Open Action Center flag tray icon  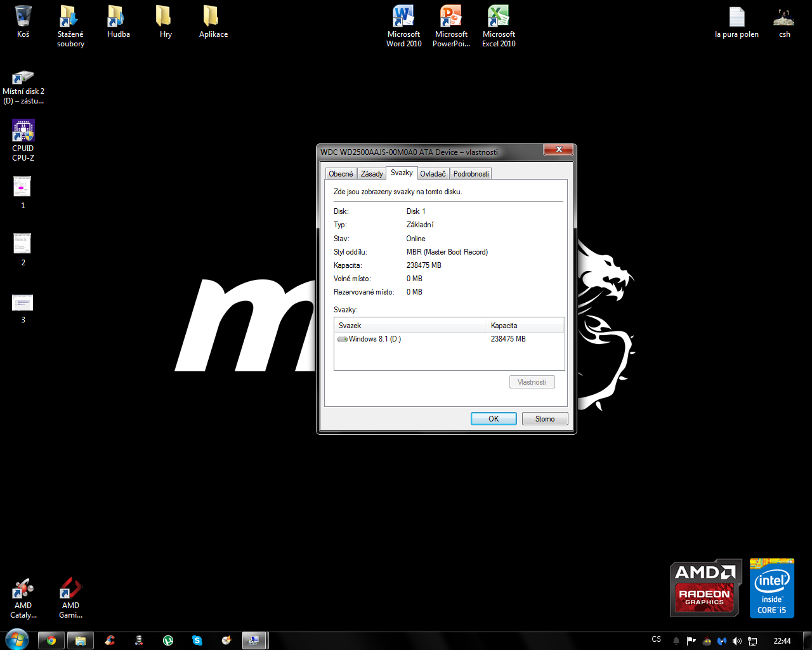(x=691, y=640)
